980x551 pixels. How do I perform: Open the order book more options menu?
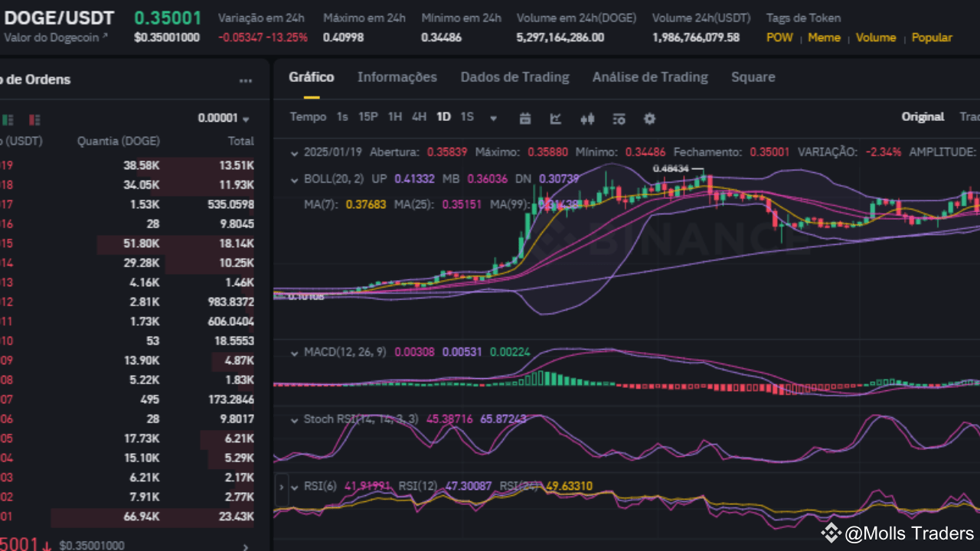[x=245, y=80]
